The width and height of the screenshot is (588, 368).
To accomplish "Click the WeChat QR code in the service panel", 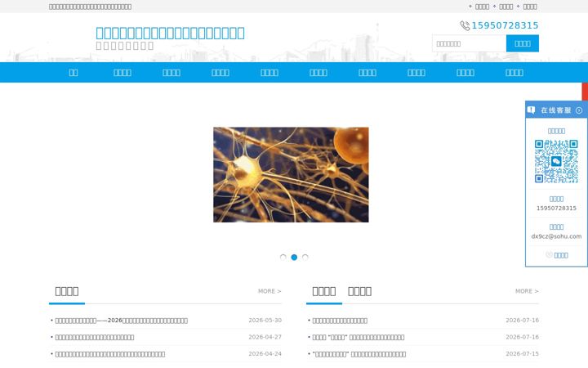I will pyautogui.click(x=556, y=161).
